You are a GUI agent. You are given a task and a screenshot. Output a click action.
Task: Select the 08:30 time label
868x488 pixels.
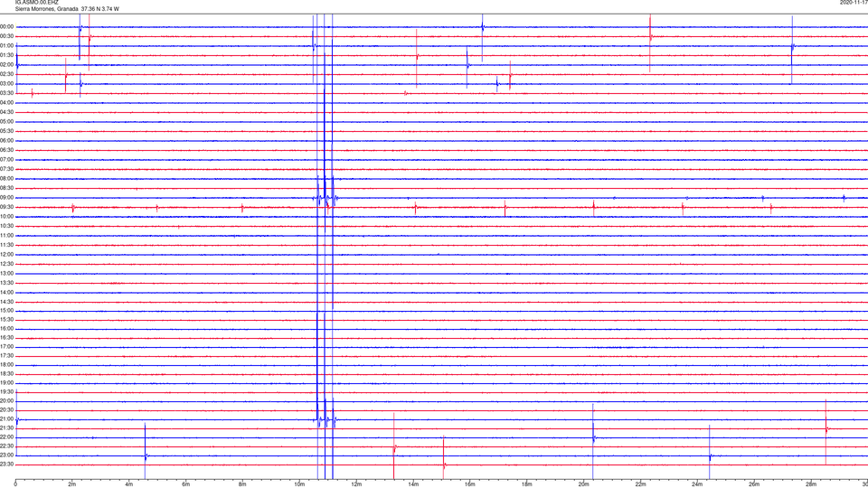(7, 188)
